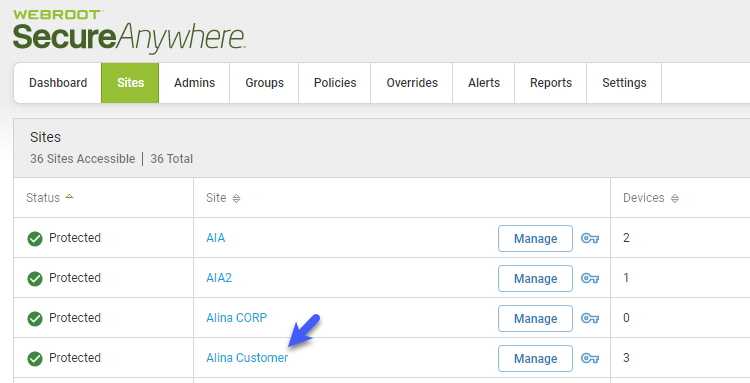This screenshot has width=750, height=383.
Task: Go to the Groups tab
Action: [x=264, y=83]
